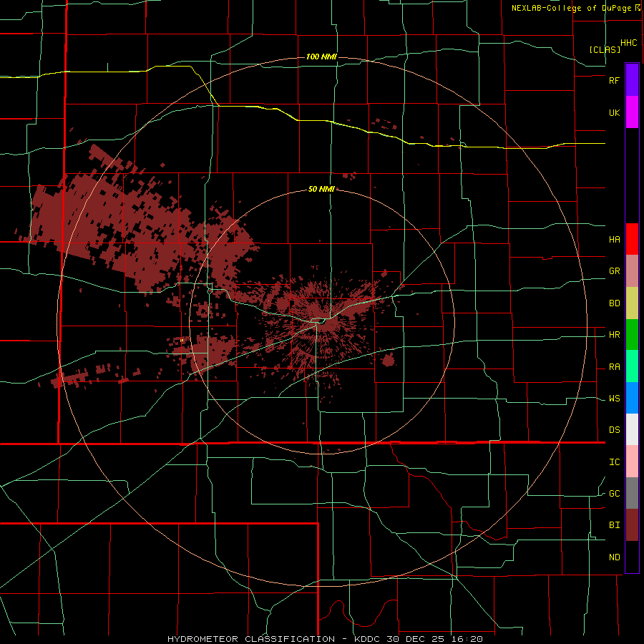644x644 pixels.
Task: Click the UK magenta legend swatch
Action: 632,112
